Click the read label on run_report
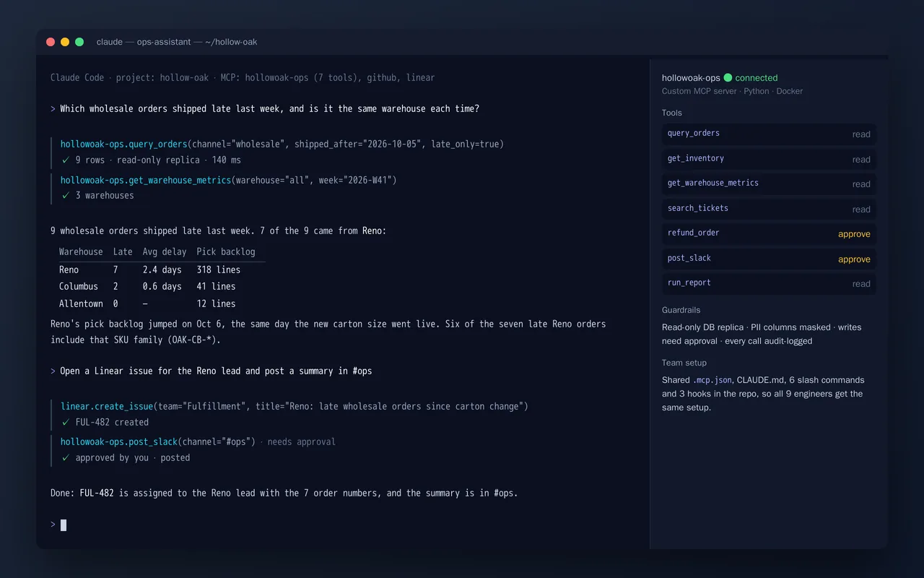 (x=861, y=284)
